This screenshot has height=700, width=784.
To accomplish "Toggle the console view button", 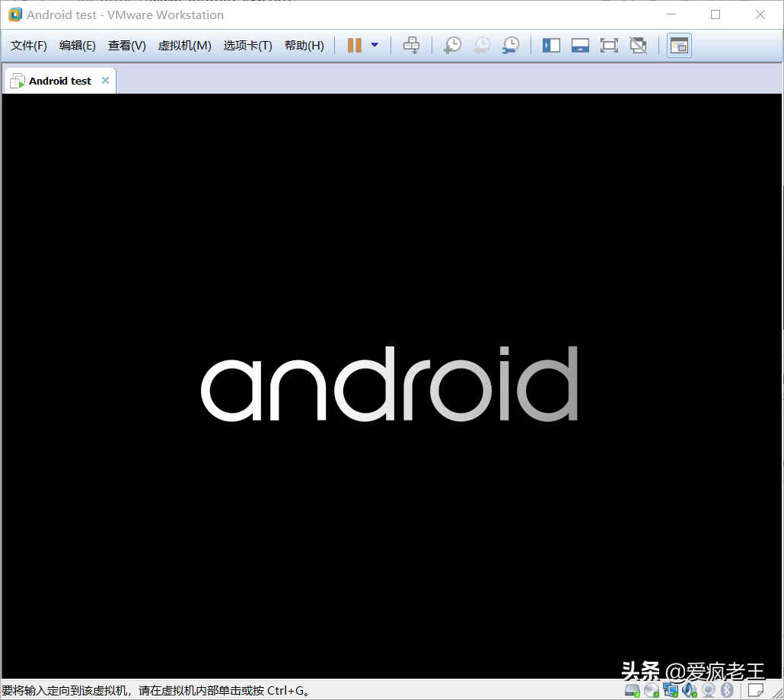I will [679, 46].
